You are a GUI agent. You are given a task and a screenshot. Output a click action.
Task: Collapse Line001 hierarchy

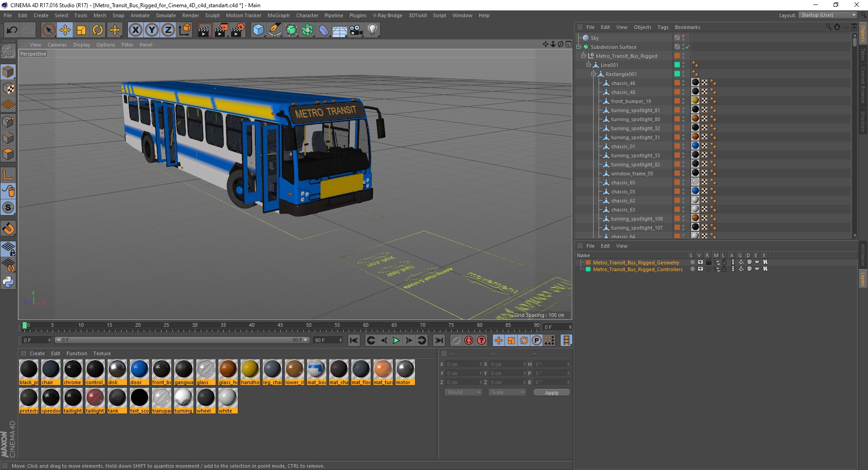[589, 65]
